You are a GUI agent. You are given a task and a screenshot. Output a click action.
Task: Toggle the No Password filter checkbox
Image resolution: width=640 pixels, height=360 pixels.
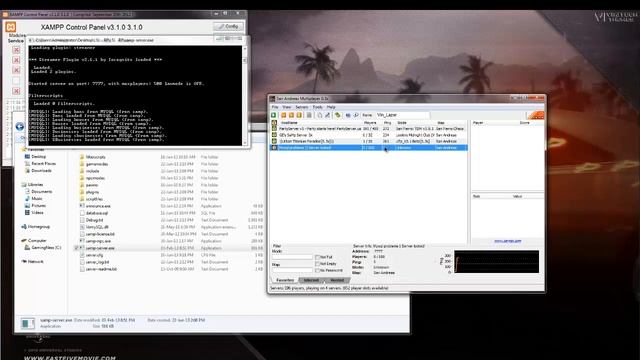pos(317,270)
